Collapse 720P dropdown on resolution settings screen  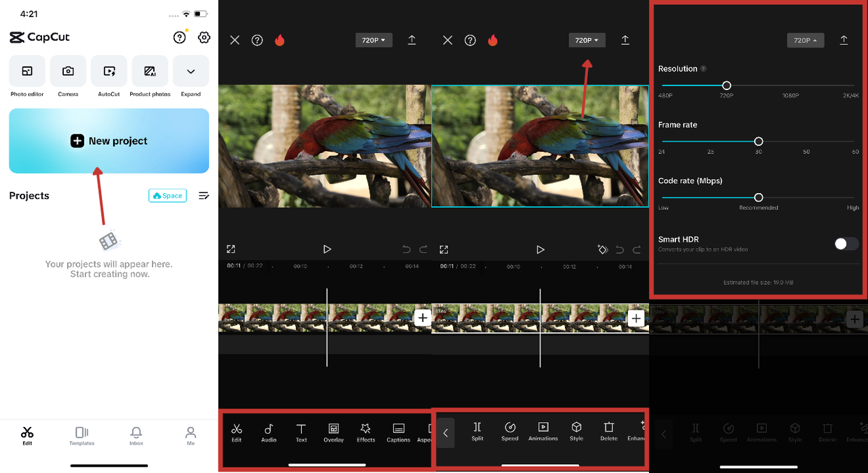coord(805,41)
